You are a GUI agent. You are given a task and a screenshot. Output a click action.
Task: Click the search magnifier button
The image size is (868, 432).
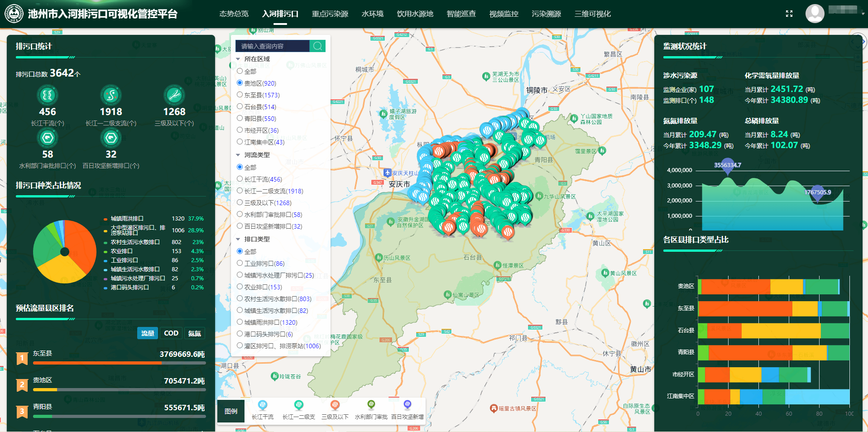[317, 46]
